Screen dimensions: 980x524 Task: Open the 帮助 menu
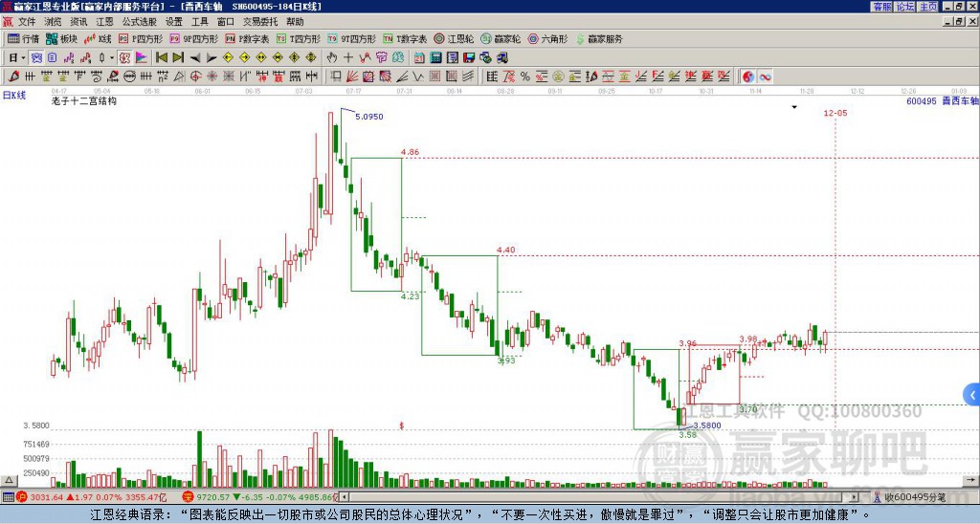click(295, 22)
